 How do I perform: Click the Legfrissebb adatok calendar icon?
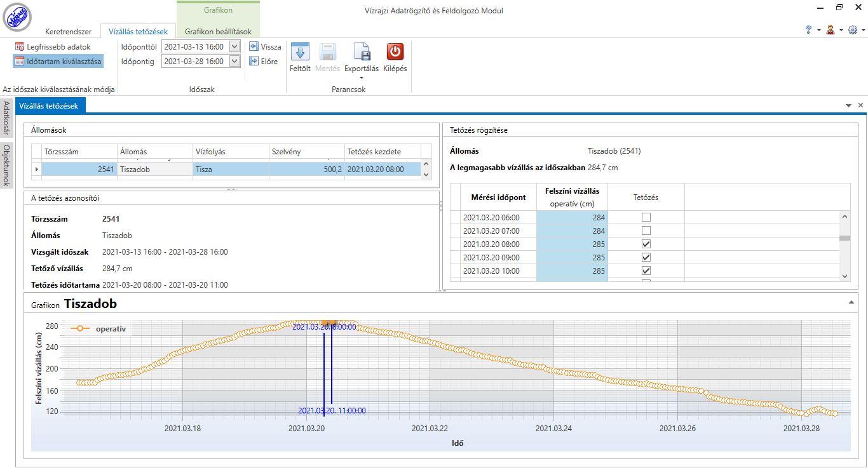(20, 47)
